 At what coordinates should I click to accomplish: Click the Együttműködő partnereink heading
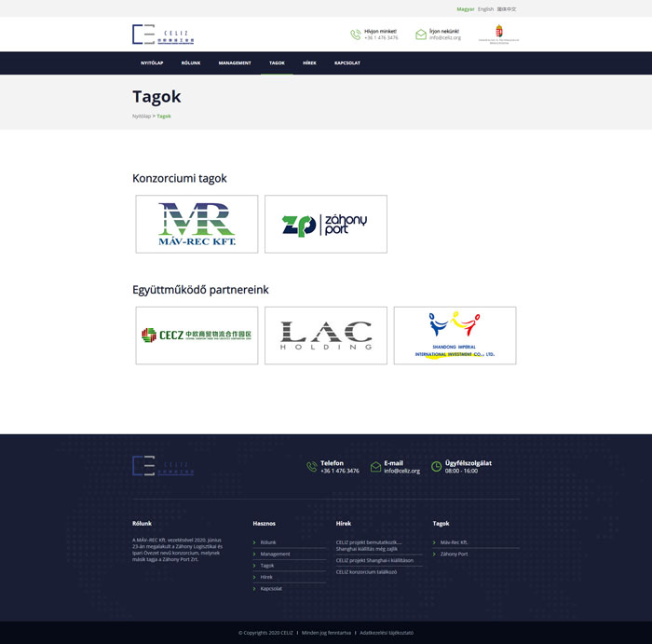click(200, 290)
